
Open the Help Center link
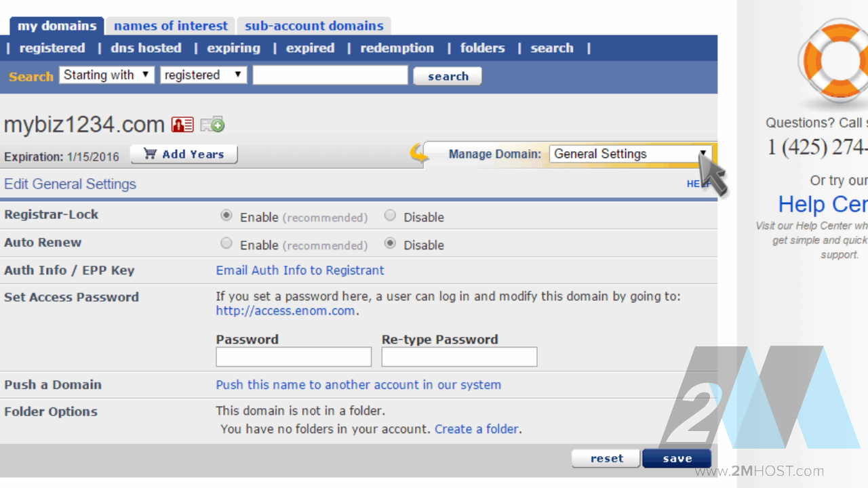(823, 204)
